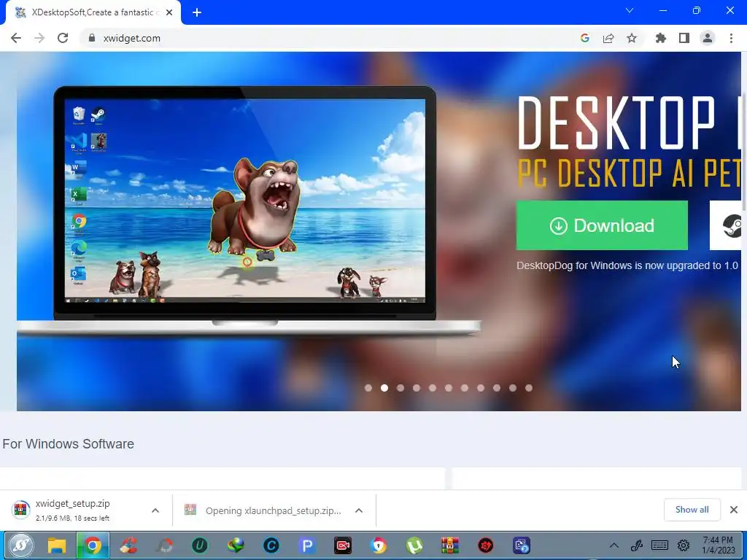This screenshot has width=747, height=560.
Task: Click the green Download button
Action: 602,225
